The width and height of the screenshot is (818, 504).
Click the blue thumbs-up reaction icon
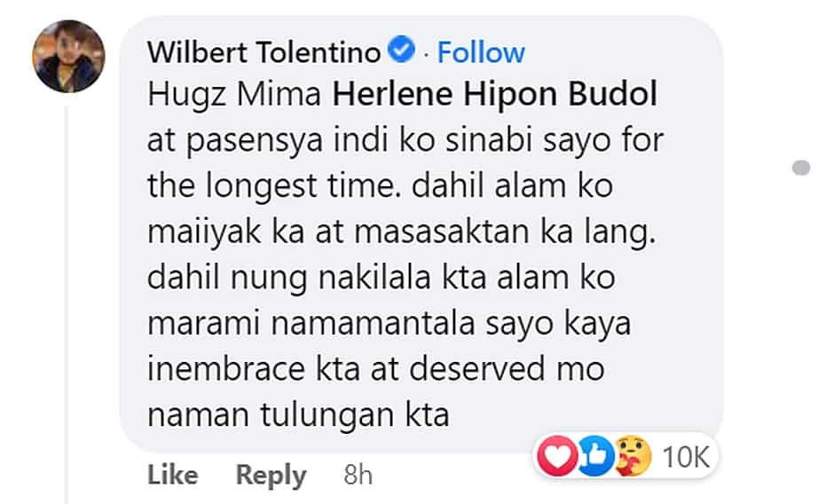click(x=595, y=456)
